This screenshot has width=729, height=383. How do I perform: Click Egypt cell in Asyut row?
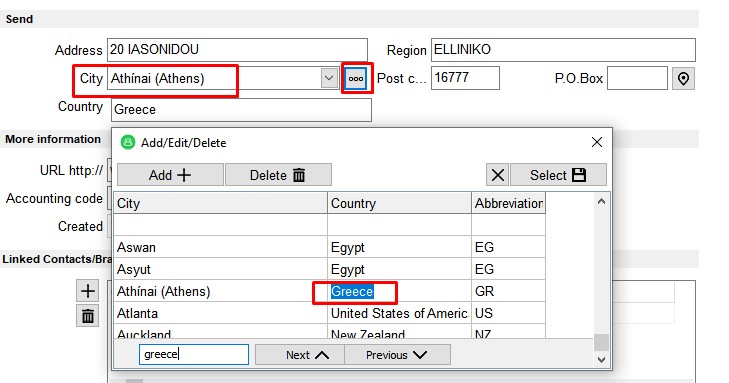(399, 269)
